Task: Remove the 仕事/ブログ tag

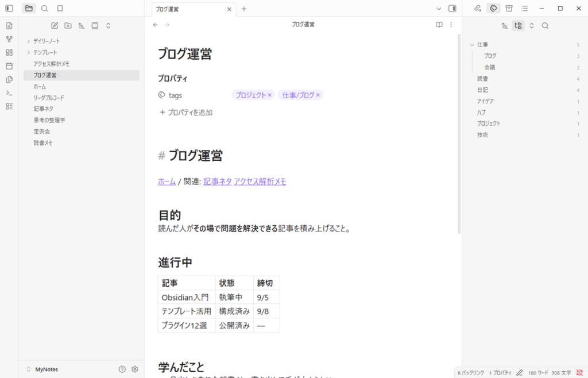Action: pos(318,95)
